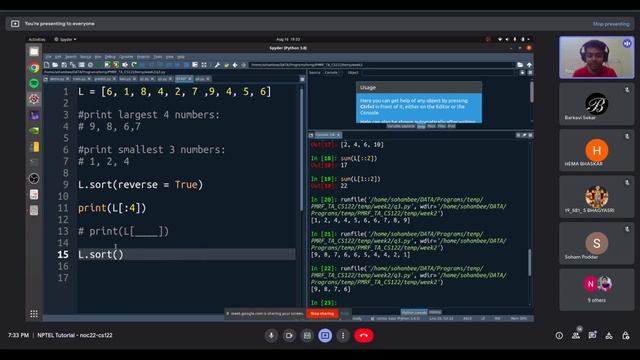This screenshot has width=640, height=360.
Task: Launch Chrome from Ubuntu dock
Action: point(34,67)
